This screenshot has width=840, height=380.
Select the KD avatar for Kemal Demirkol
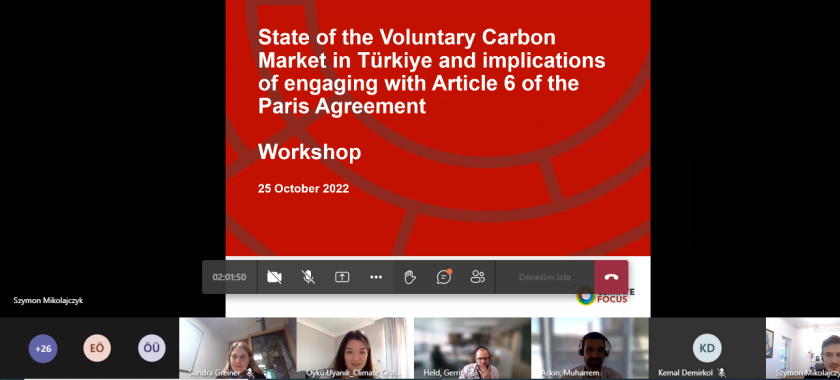tap(707, 348)
